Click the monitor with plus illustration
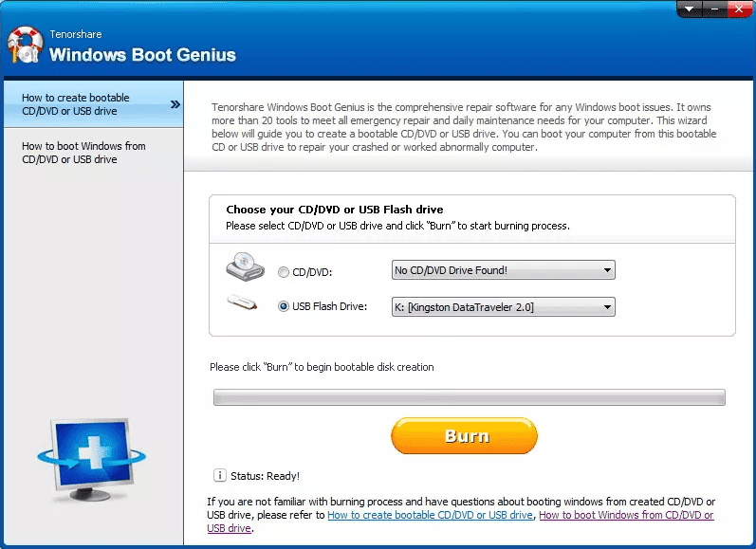756x549 pixels. (x=92, y=460)
